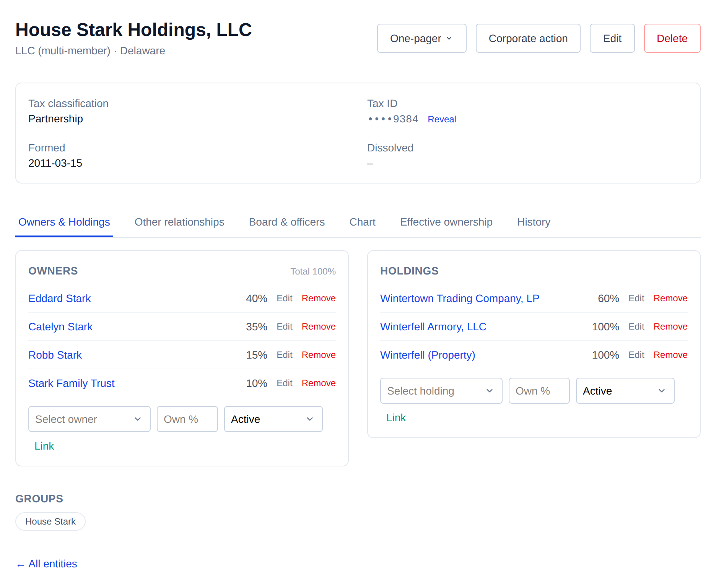Expand the Select holding dropdown
Screen dimensions: 716x588
coord(441,391)
